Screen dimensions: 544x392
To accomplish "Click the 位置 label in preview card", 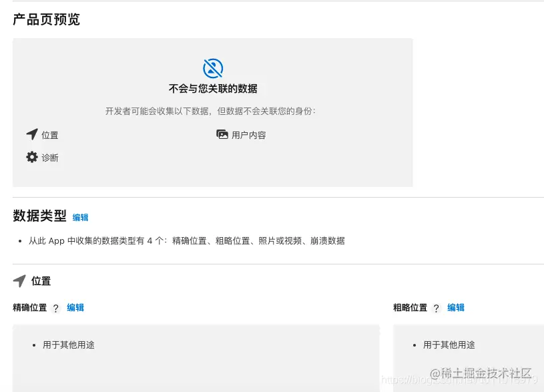I will [50, 135].
